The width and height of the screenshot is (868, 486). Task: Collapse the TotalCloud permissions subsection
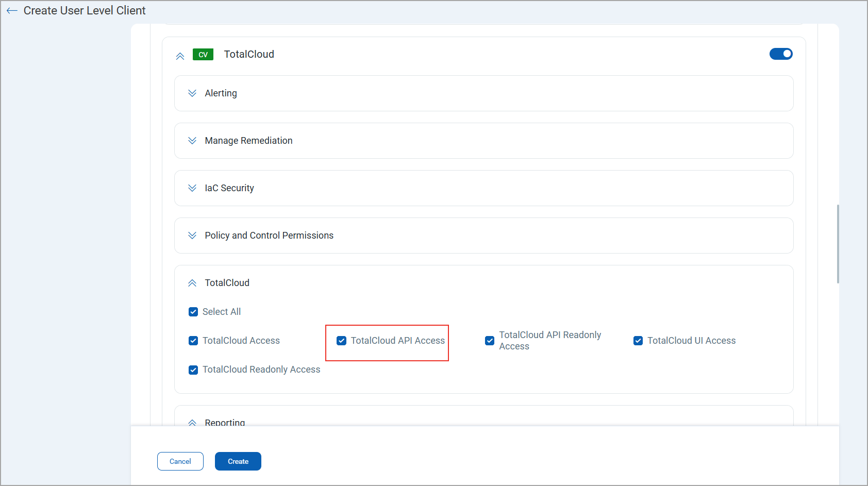tap(192, 283)
